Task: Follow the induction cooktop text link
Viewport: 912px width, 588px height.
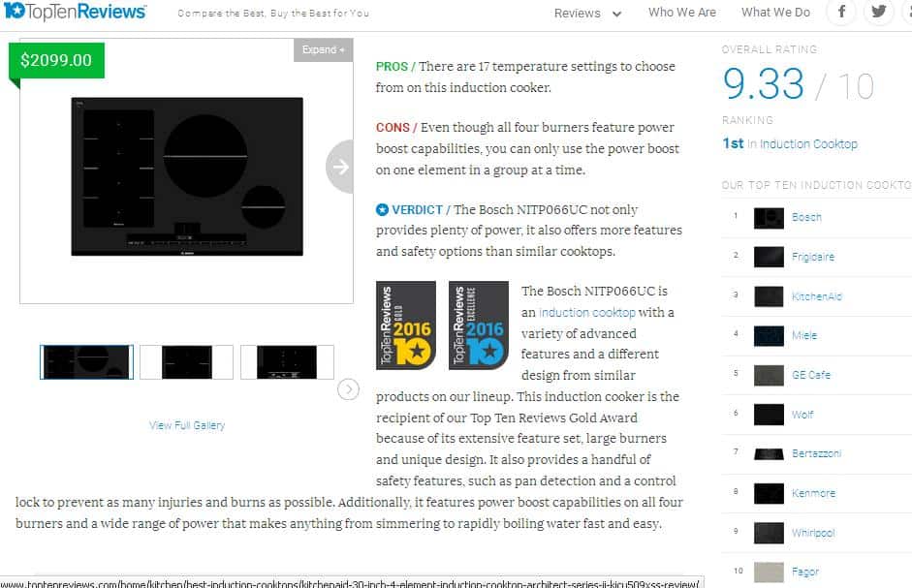Action: pyautogui.click(x=587, y=312)
